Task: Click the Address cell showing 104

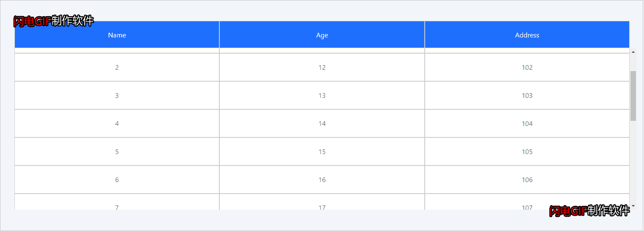Action: click(x=527, y=123)
